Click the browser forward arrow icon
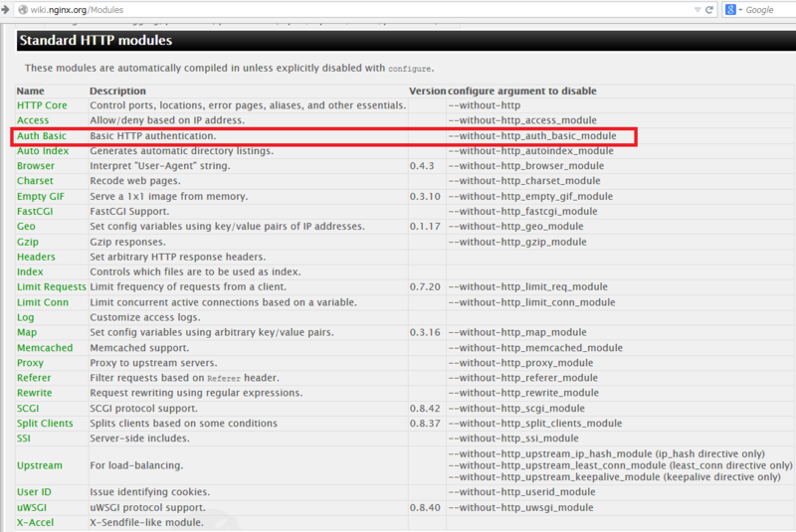Image resolution: width=796 pixels, height=532 pixels. point(5,9)
